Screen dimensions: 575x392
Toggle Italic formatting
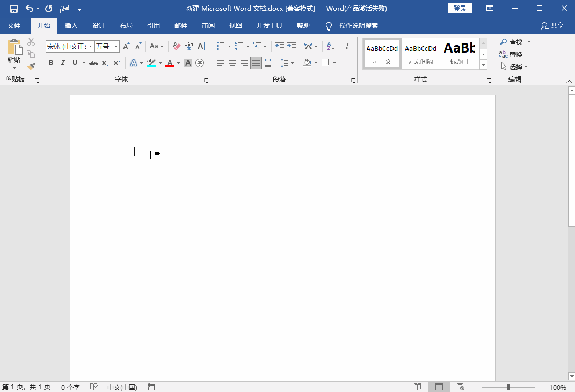tap(63, 63)
